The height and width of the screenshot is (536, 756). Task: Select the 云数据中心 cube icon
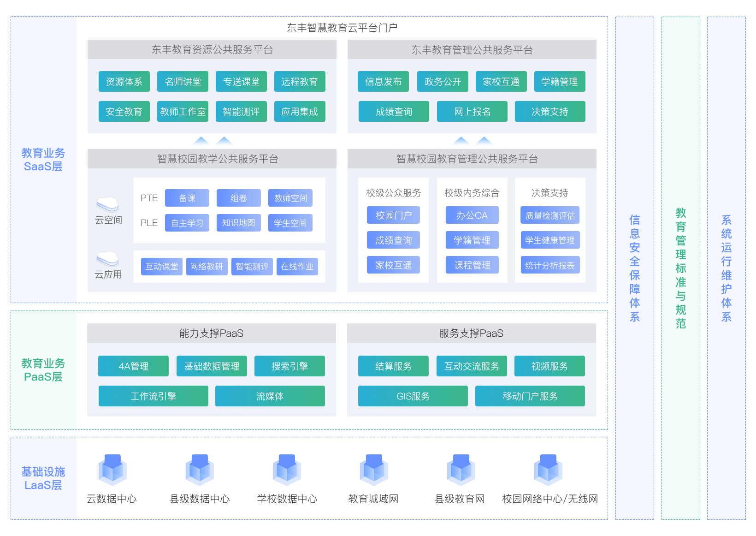tap(112, 470)
